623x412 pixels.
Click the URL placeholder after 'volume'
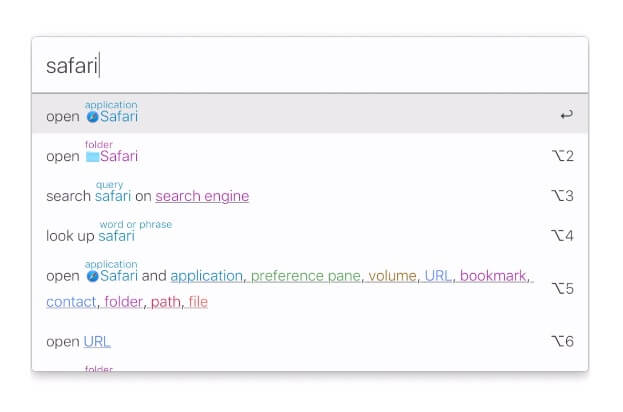coord(438,276)
